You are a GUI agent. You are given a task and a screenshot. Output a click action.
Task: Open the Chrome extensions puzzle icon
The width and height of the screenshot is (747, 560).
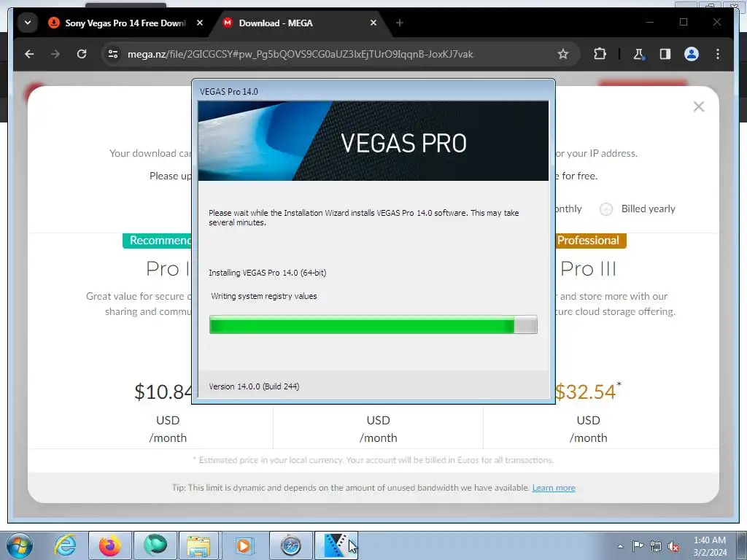[x=600, y=54]
